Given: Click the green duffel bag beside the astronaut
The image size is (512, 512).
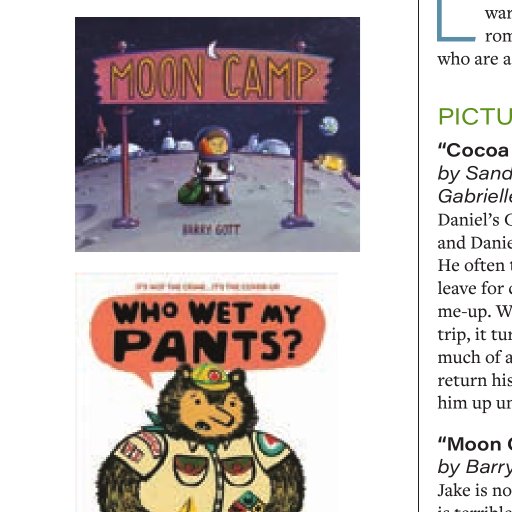Looking at the screenshot, I should click(189, 190).
